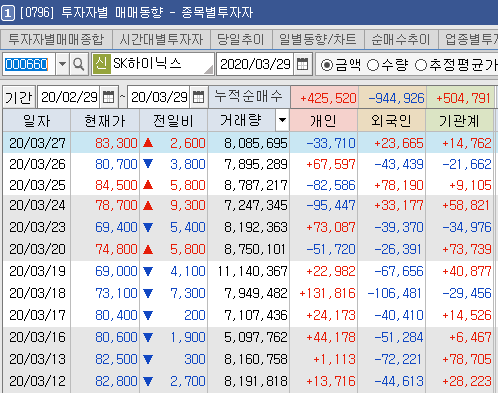Click blue down arrow in 20/03/26 row
The height and width of the screenshot is (393, 498).
148,164
